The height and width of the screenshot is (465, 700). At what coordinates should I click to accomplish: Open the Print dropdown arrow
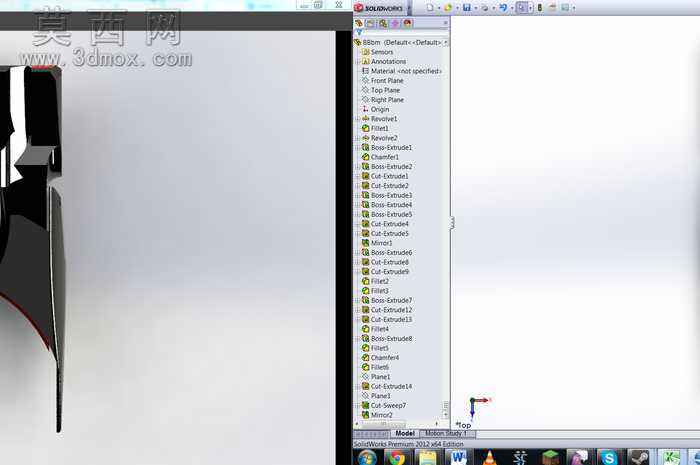(x=494, y=8)
